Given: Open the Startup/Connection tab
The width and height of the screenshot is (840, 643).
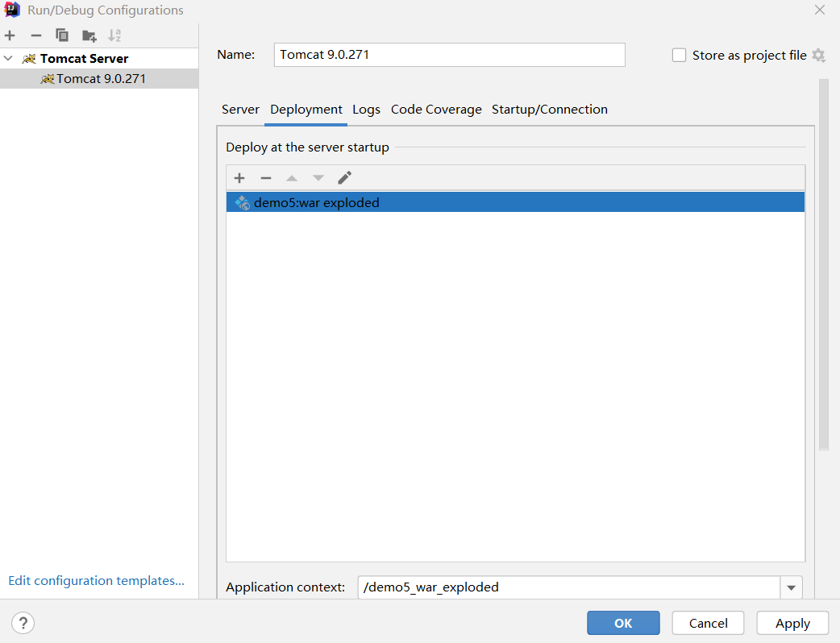Looking at the screenshot, I should point(550,110).
